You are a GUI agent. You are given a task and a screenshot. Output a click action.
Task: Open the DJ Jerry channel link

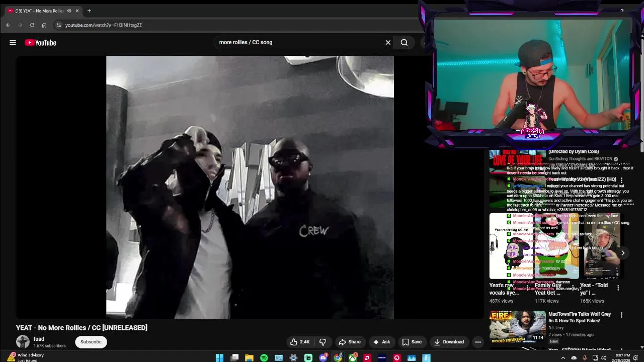[x=556, y=328]
